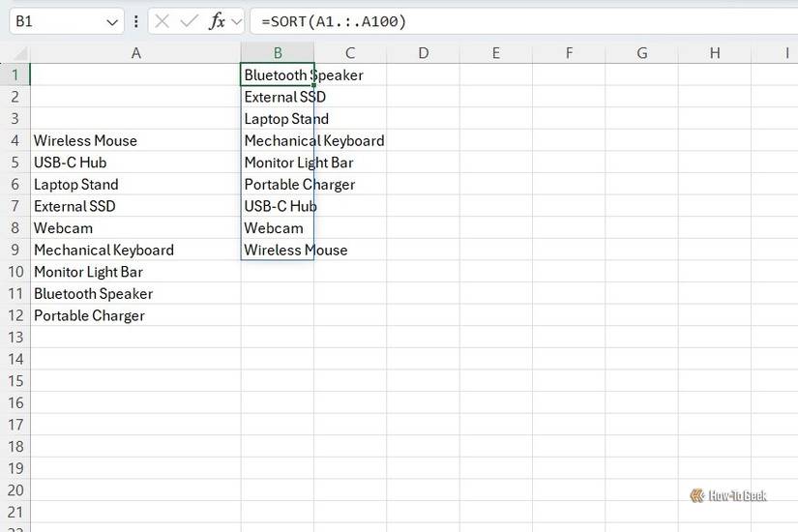Click cell A12 'Portable Charger'
This screenshot has height=532, width=798.
click(x=135, y=315)
